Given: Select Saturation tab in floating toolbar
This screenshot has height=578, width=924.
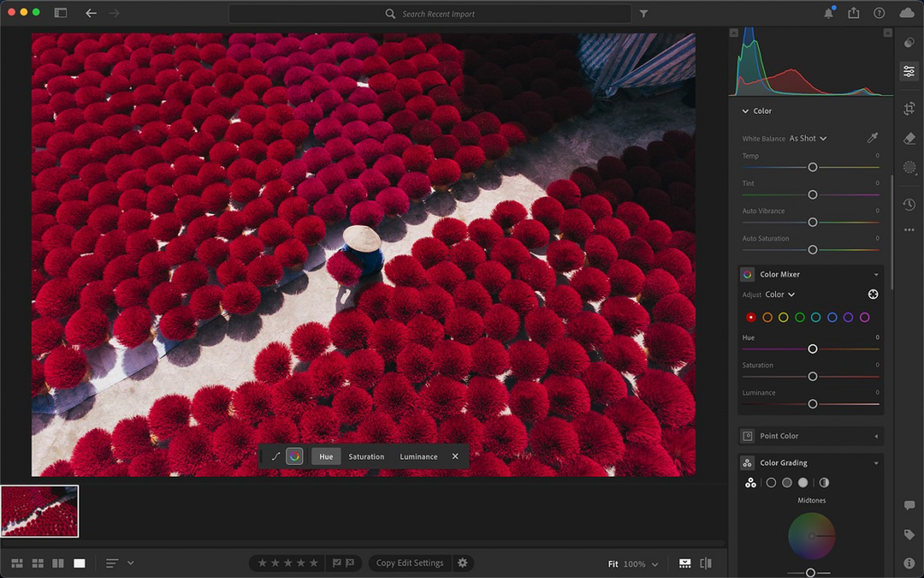Looking at the screenshot, I should pyautogui.click(x=366, y=456).
